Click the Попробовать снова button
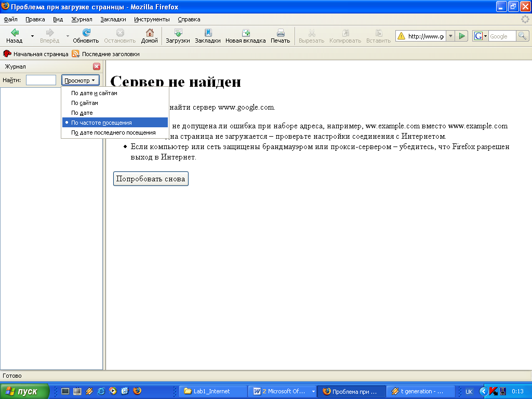The width and height of the screenshot is (532, 399). (x=151, y=179)
